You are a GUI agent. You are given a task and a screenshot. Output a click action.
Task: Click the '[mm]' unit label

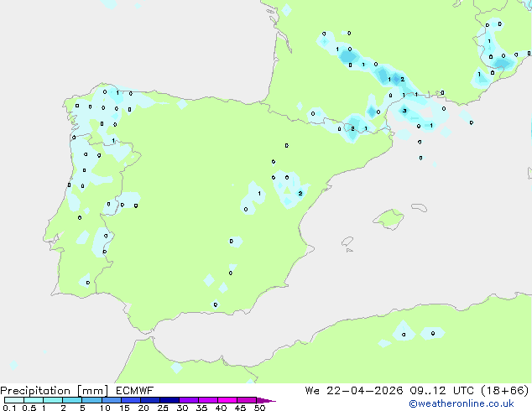click(x=92, y=391)
